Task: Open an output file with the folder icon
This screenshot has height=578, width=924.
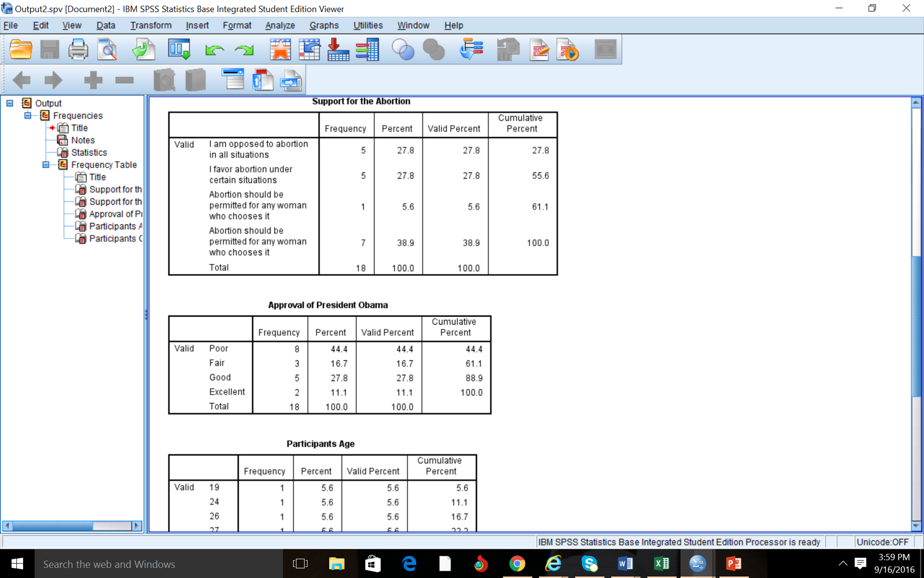Action: pos(21,49)
